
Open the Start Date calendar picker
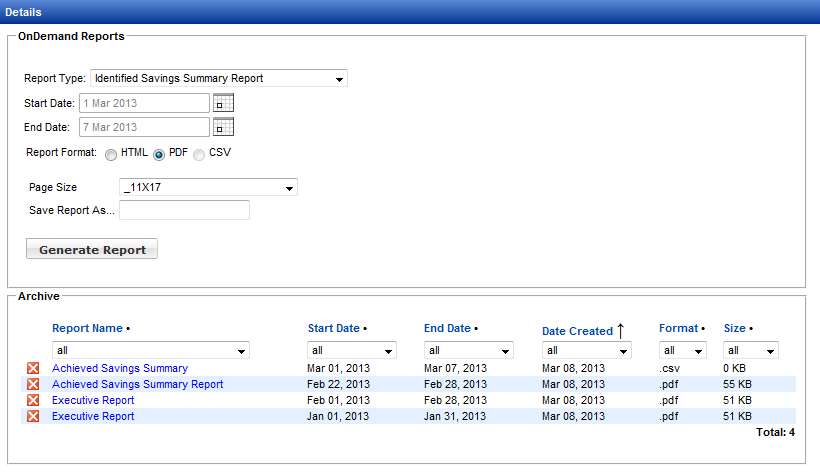223,103
